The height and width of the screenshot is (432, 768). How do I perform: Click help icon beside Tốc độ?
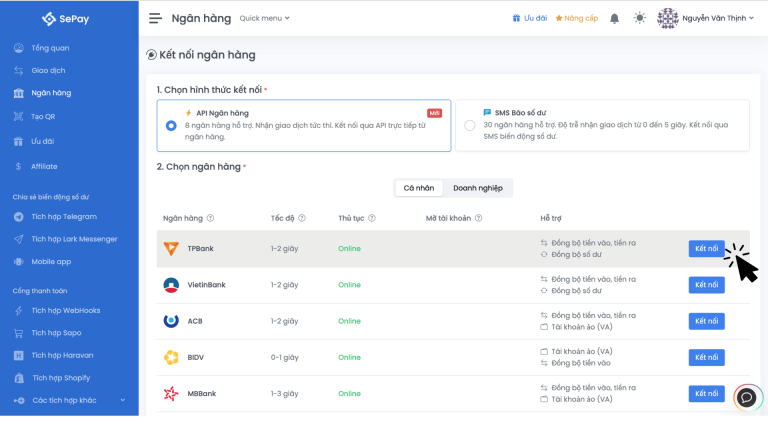(302, 218)
